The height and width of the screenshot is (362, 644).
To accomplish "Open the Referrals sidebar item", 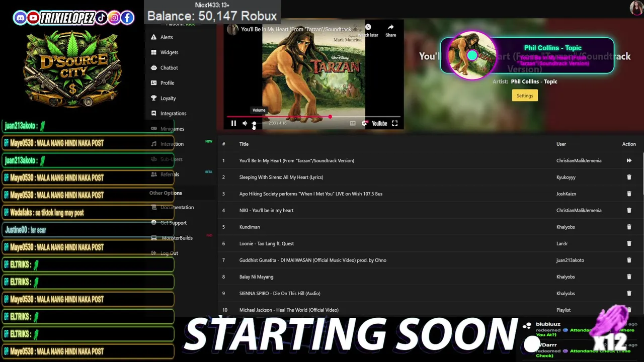I will coord(170,174).
